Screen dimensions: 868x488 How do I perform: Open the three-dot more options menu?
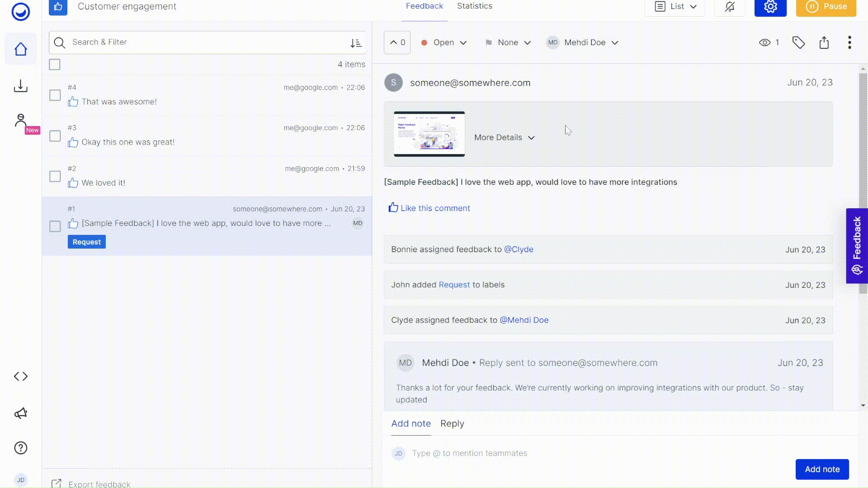click(849, 42)
